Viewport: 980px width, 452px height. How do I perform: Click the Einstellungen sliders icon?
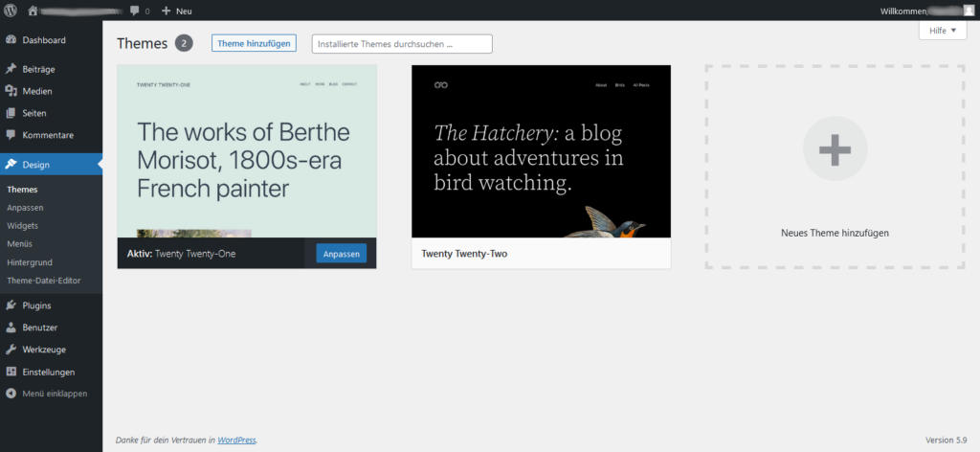[x=11, y=372]
